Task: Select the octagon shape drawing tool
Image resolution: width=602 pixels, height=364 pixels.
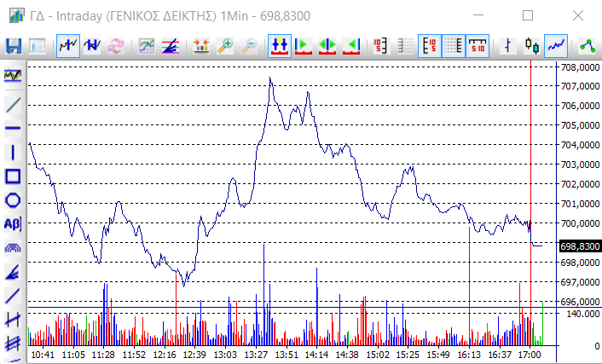Action: 13,200
